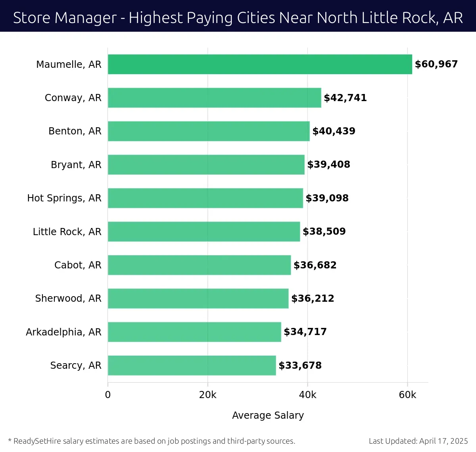Click the $33,678 value
Image resolution: width=476 pixels, height=452 pixels.
300,366
